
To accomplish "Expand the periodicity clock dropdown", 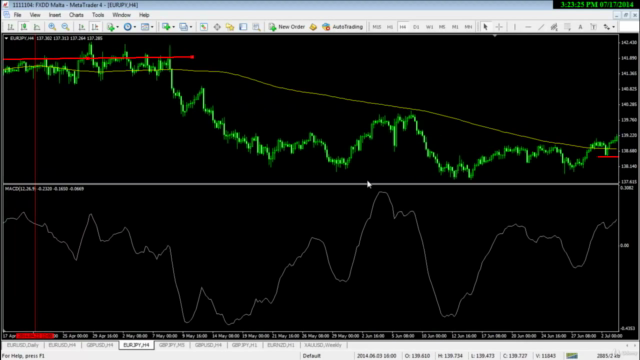I will pyautogui.click(x=130, y=27).
